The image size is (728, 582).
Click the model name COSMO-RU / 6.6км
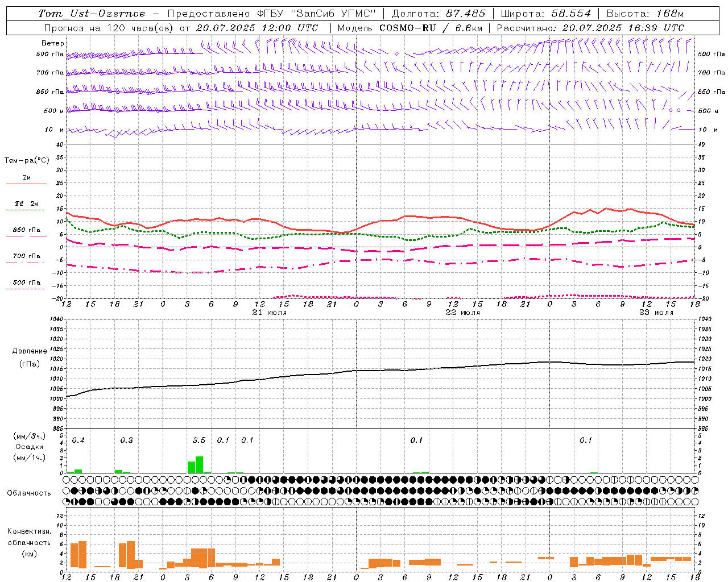tap(431, 28)
